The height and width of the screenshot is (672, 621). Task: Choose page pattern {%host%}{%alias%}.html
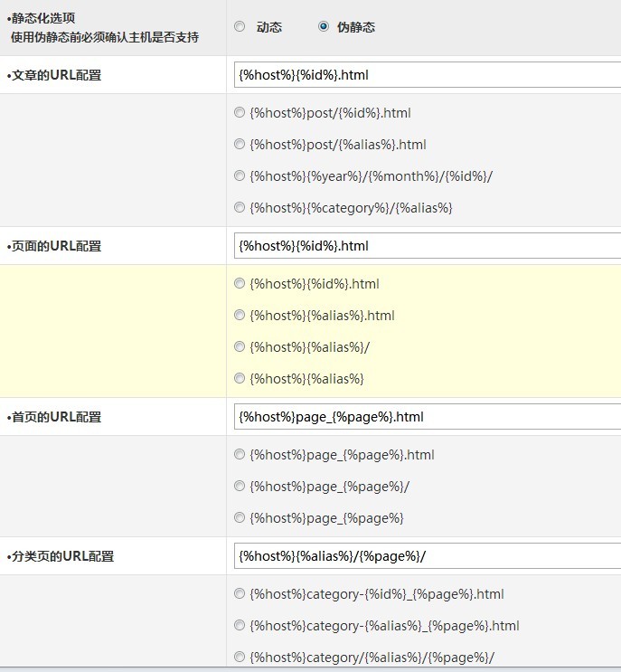point(240,316)
